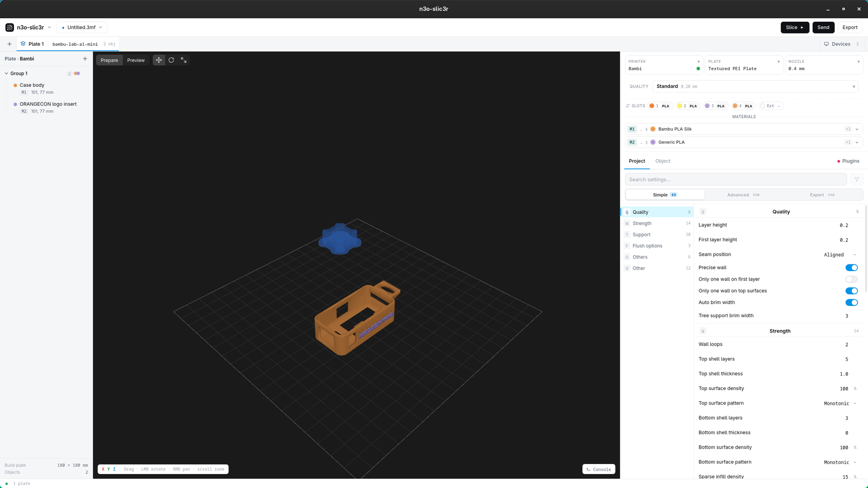
Task: Collapse the Group 1 tree node
Action: point(6,74)
